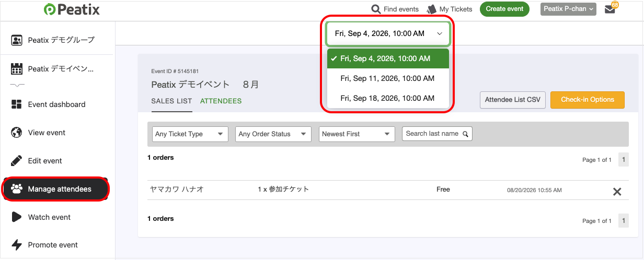This screenshot has width=644, height=260.
Task: Click the Check-in Options button
Action: pyautogui.click(x=588, y=100)
